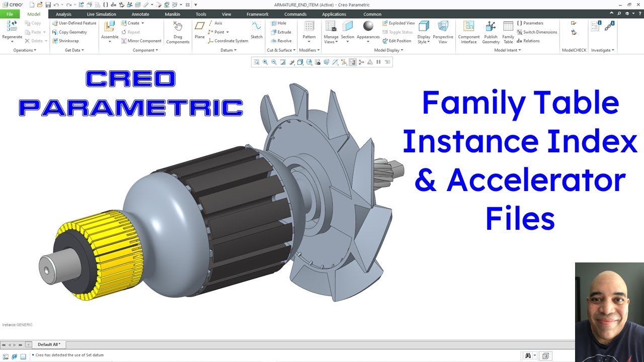Click Copy Geometry button

69,32
